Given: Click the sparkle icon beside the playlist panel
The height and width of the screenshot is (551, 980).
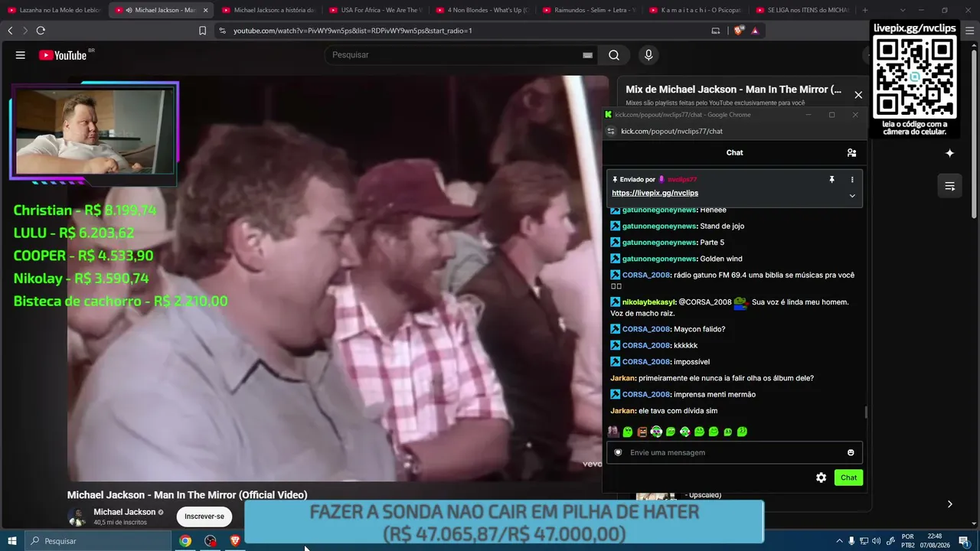Looking at the screenshot, I should click(x=949, y=153).
